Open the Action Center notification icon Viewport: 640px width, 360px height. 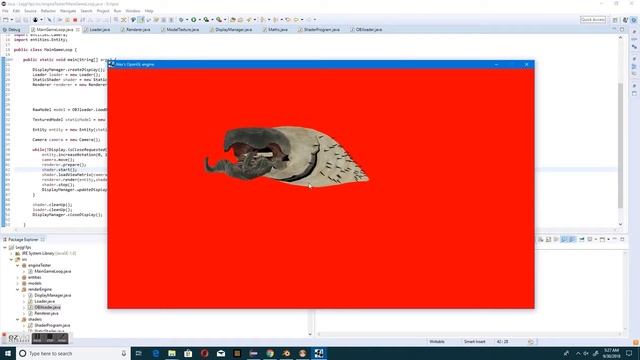[x=629, y=353]
